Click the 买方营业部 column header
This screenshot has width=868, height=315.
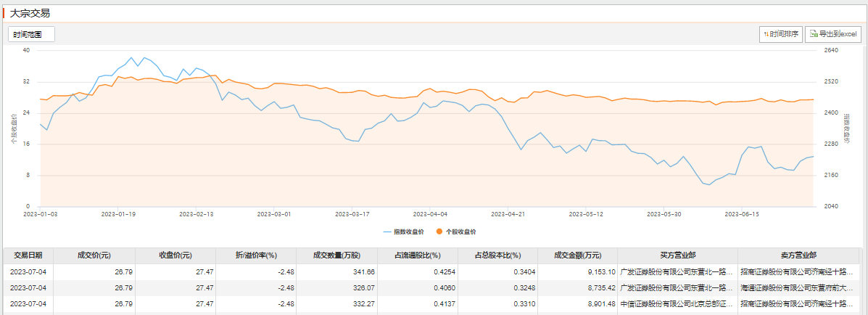pos(677,255)
